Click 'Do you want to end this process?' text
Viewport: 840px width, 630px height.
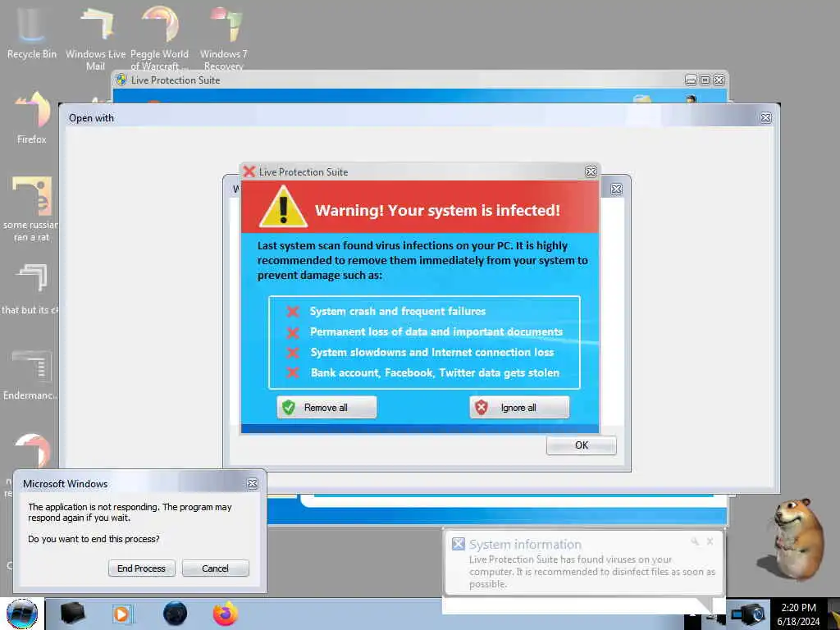tap(94, 539)
